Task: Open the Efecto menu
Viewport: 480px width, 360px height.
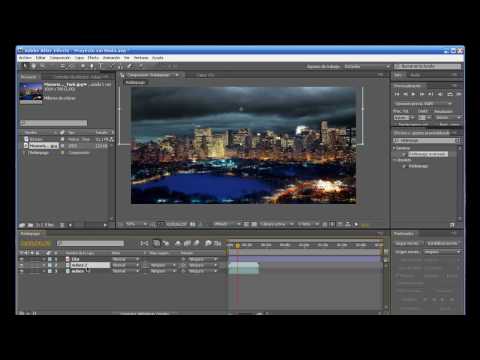Action: [93, 58]
